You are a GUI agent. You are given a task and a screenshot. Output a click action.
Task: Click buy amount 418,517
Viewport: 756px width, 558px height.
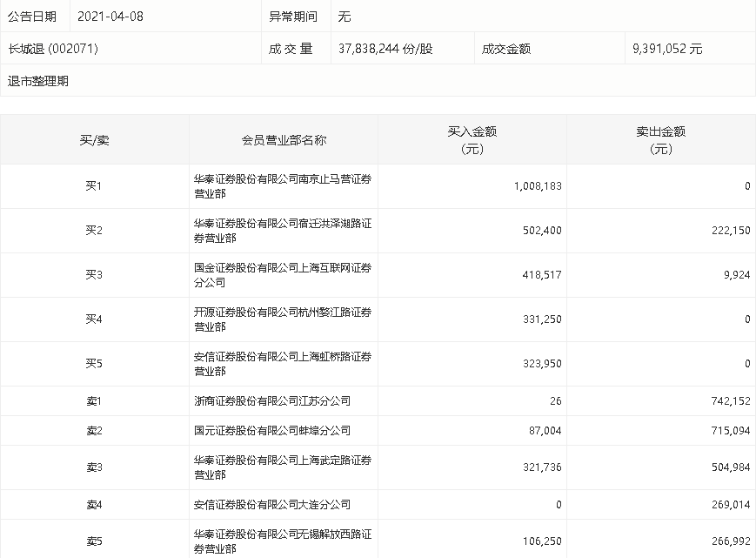(x=542, y=274)
